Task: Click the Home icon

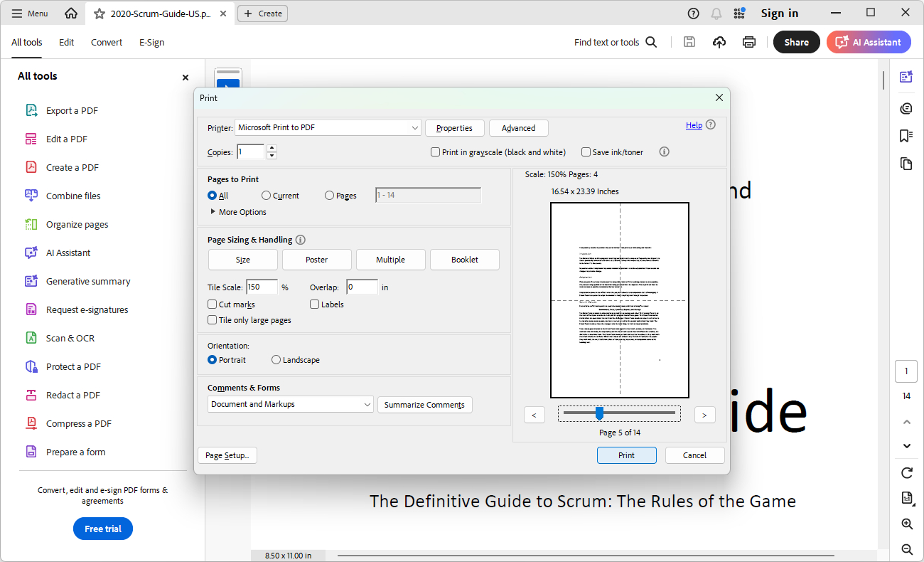Action: point(71,14)
